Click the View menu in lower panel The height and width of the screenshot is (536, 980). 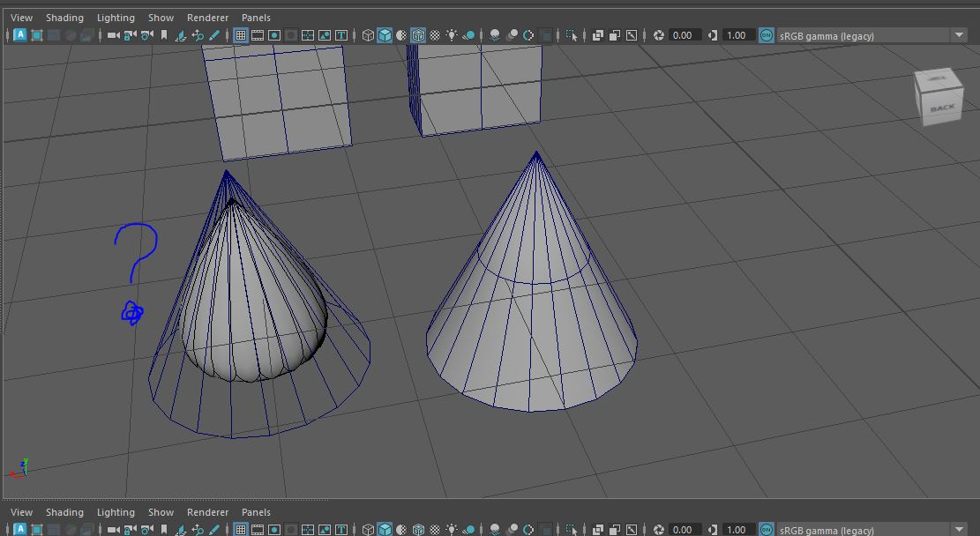coord(21,512)
